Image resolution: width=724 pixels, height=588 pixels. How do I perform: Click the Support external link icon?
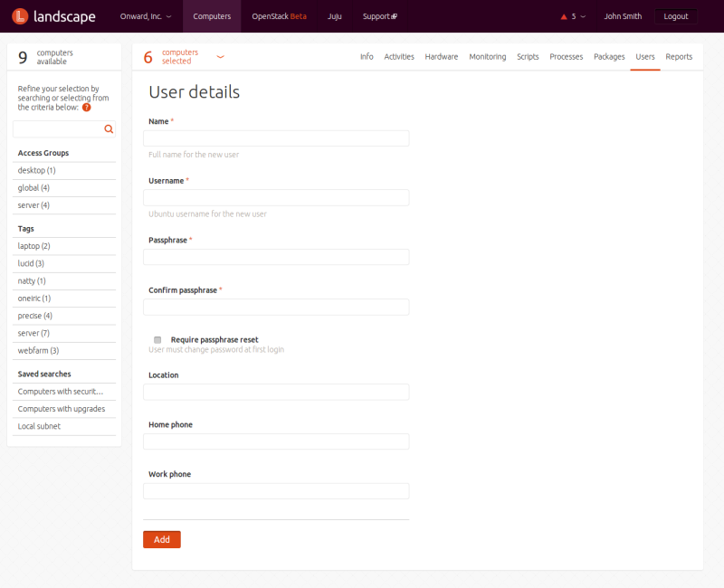coord(394,17)
